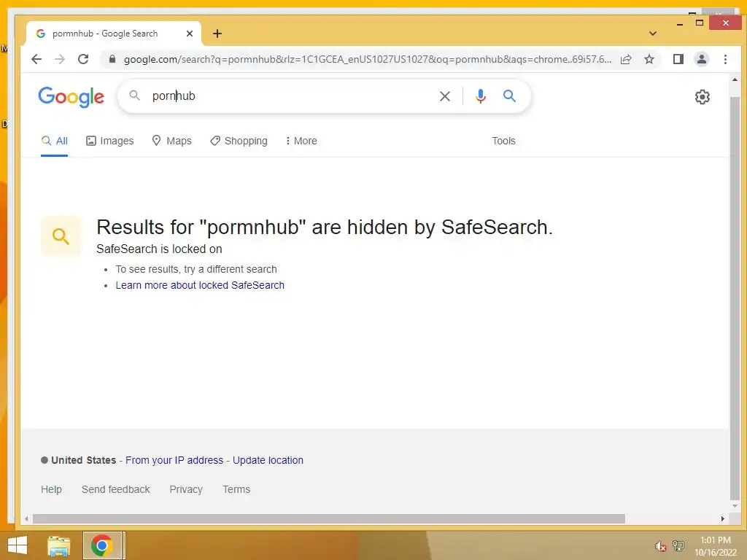
Task: Click the network tray icon
Action: click(x=678, y=545)
